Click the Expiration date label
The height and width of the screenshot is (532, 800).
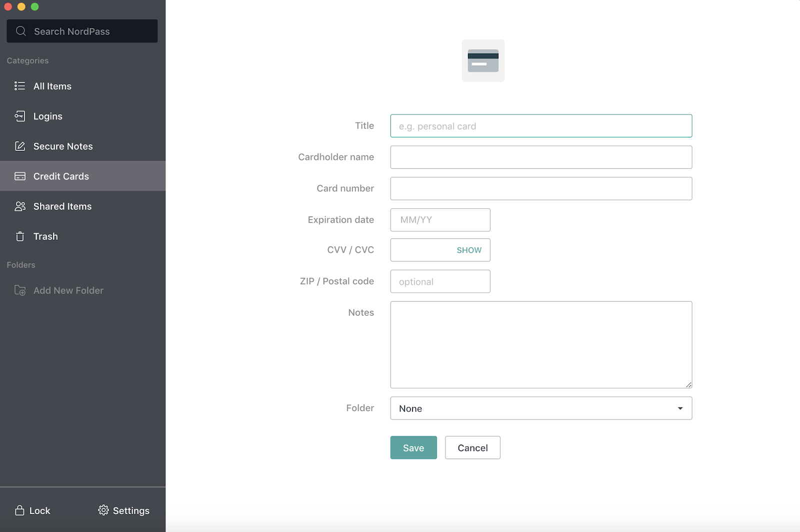[x=341, y=220]
